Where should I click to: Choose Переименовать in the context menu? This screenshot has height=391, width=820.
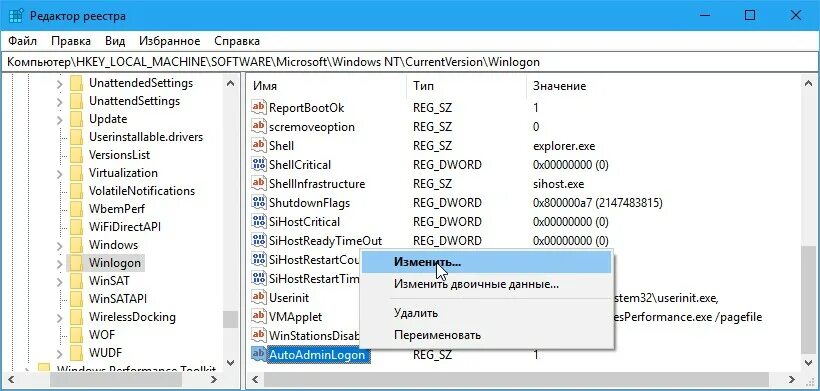pyautogui.click(x=486, y=335)
